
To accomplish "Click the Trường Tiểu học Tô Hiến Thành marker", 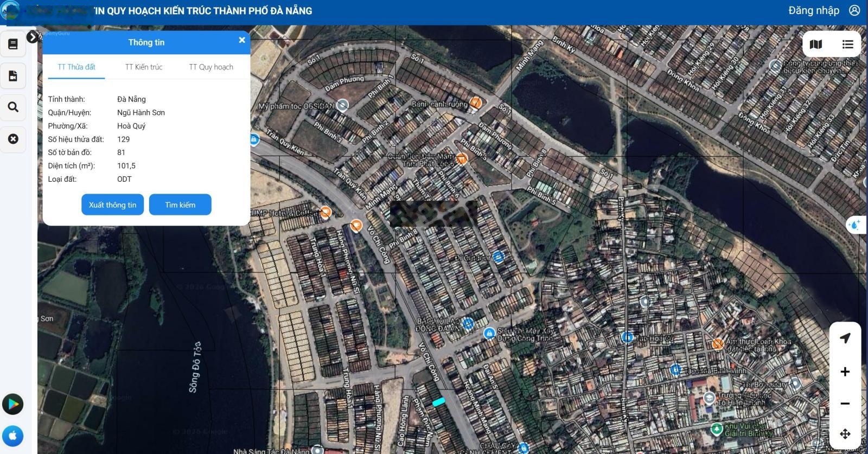I will (x=709, y=399).
